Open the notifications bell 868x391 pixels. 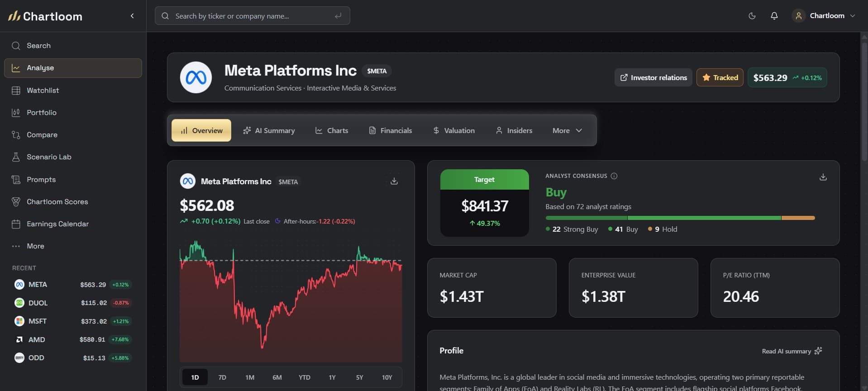(774, 16)
